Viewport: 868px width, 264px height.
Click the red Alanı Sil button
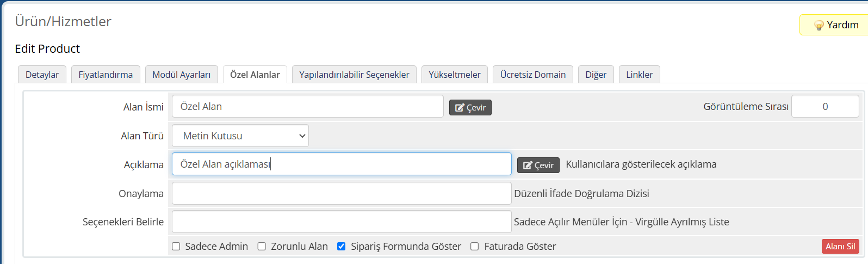click(x=840, y=247)
